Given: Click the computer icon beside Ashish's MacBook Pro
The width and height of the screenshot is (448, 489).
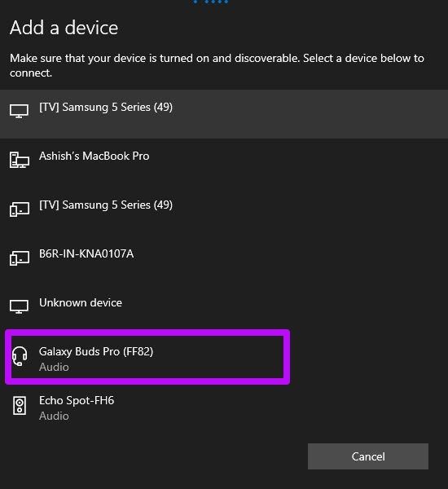Looking at the screenshot, I should click(x=20, y=160).
